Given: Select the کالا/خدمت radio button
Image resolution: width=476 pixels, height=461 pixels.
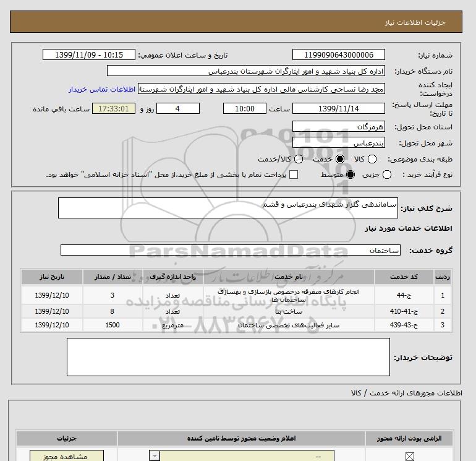Looking at the screenshot, I should coord(299,159).
